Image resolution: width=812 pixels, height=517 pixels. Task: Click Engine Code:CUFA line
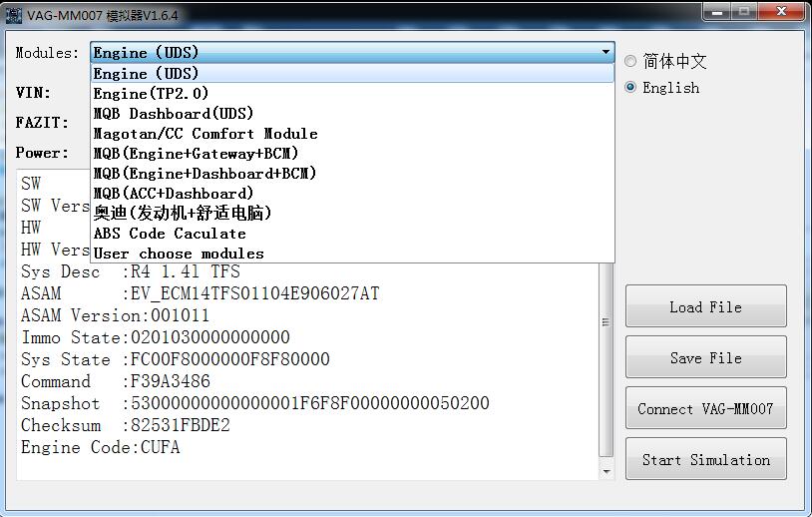point(101,446)
